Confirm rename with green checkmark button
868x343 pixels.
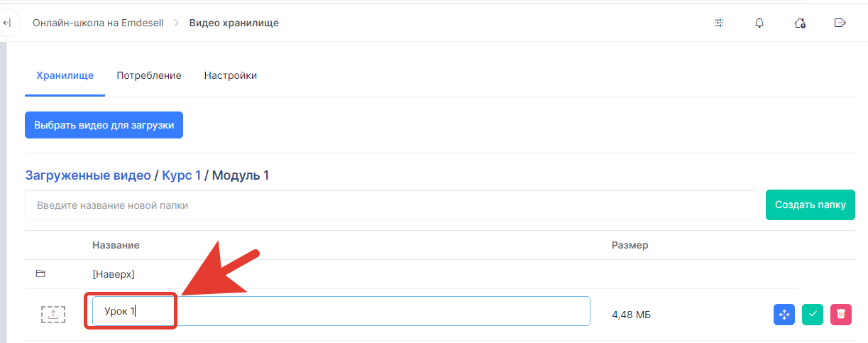813,314
